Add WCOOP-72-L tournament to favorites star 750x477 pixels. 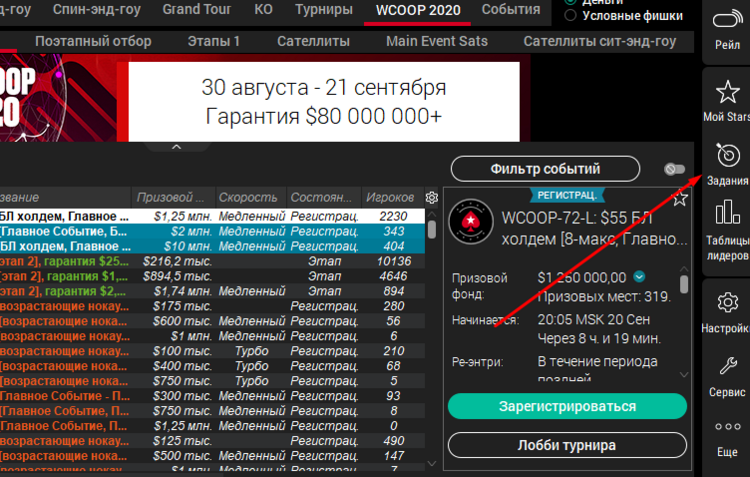[x=680, y=198]
